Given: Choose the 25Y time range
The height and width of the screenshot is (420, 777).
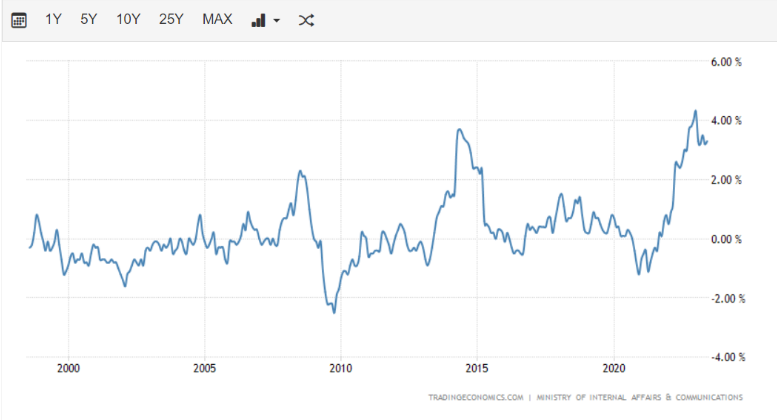Looking at the screenshot, I should (171, 20).
